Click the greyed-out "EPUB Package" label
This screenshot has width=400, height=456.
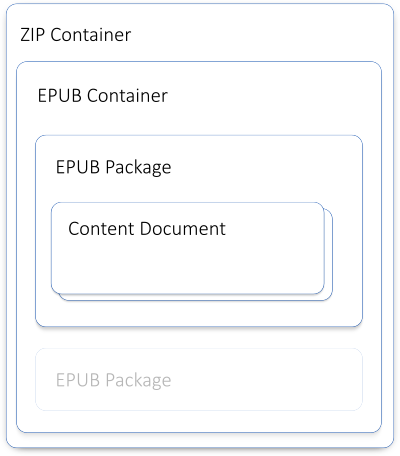coord(113,380)
